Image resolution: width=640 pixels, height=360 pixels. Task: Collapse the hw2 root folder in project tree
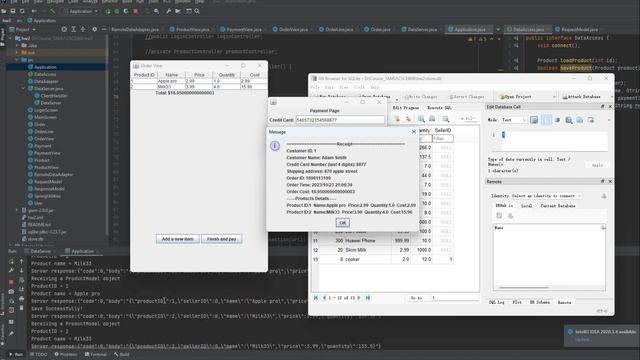11,38
